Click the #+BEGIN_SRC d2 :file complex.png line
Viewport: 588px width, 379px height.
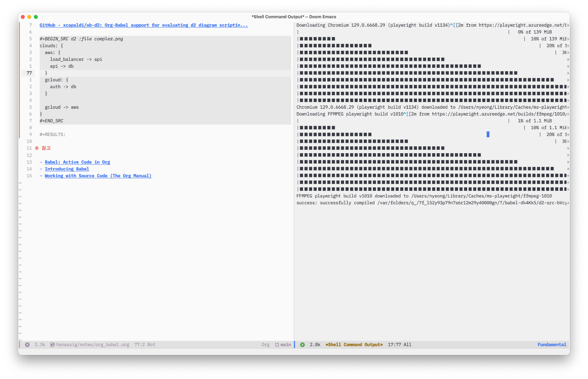[x=81, y=39]
